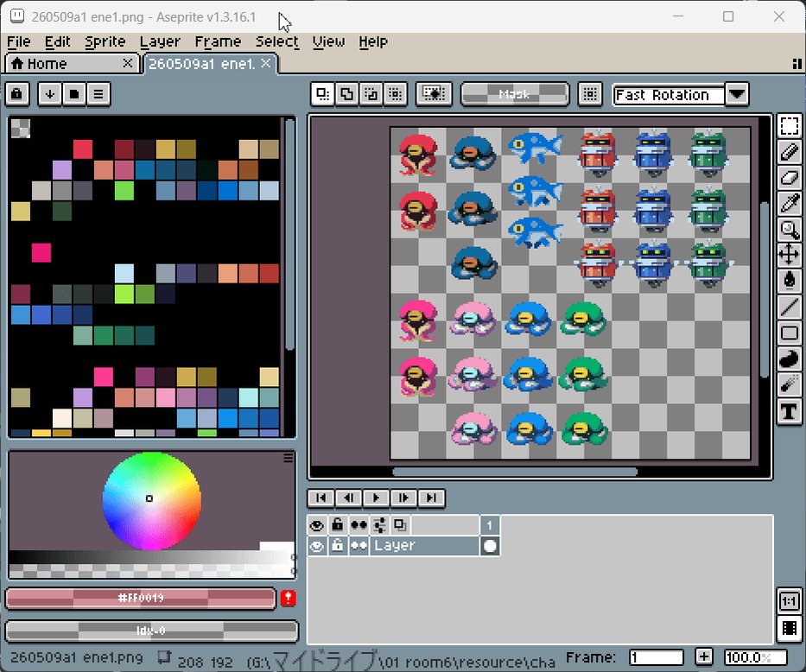Toggle the palette edit lock icon
This screenshot has width=806, height=672.
[x=17, y=94]
